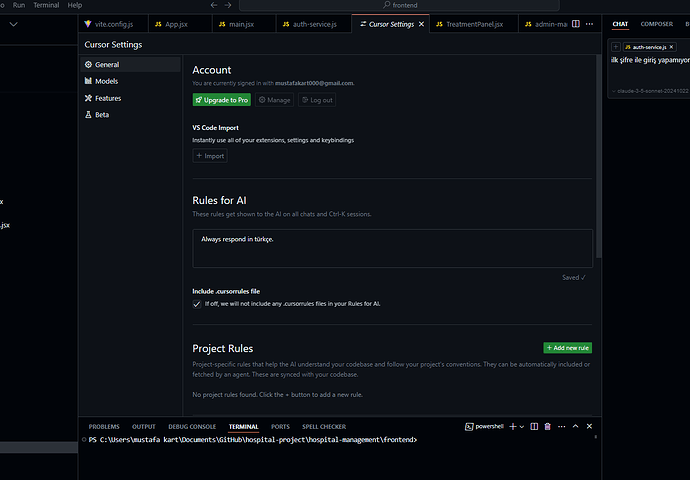
Task: Switch to the CHAT tab
Action: tap(620, 24)
